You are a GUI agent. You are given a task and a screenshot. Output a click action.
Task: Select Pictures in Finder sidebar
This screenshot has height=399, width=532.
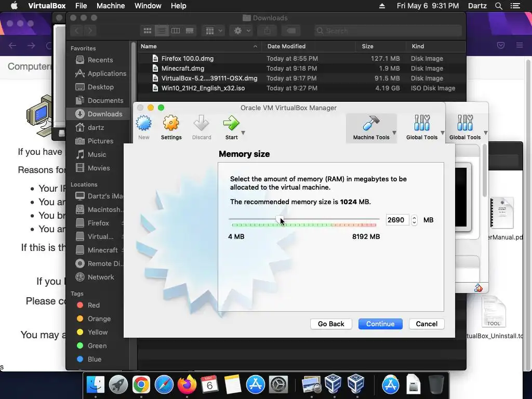(x=98, y=141)
